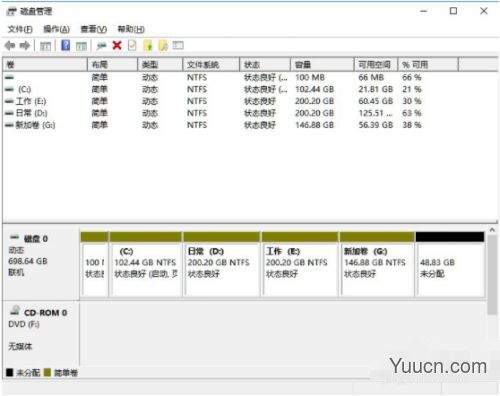Close the Disk Management window

coord(484,11)
